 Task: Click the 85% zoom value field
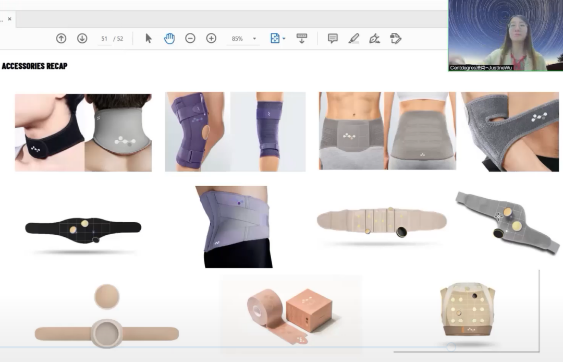[238, 38]
